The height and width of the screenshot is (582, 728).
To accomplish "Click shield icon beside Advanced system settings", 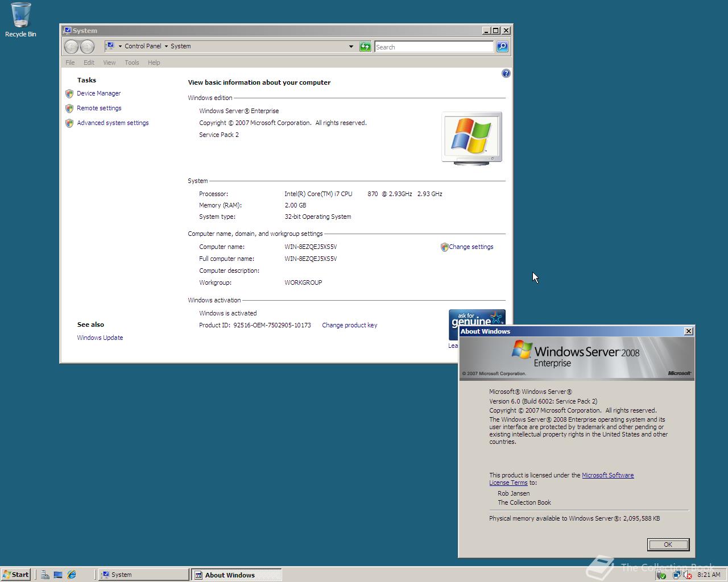I will click(69, 123).
